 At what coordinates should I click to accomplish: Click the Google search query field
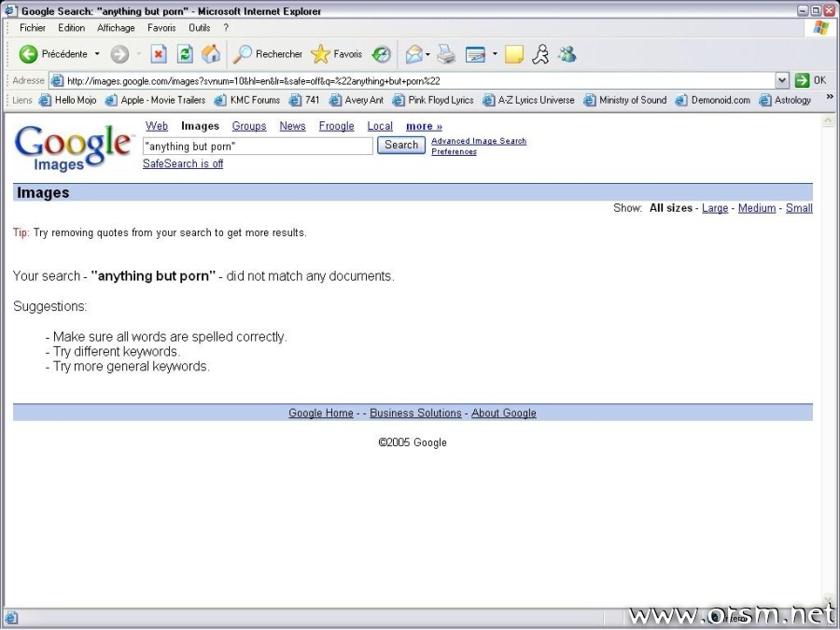click(x=258, y=147)
